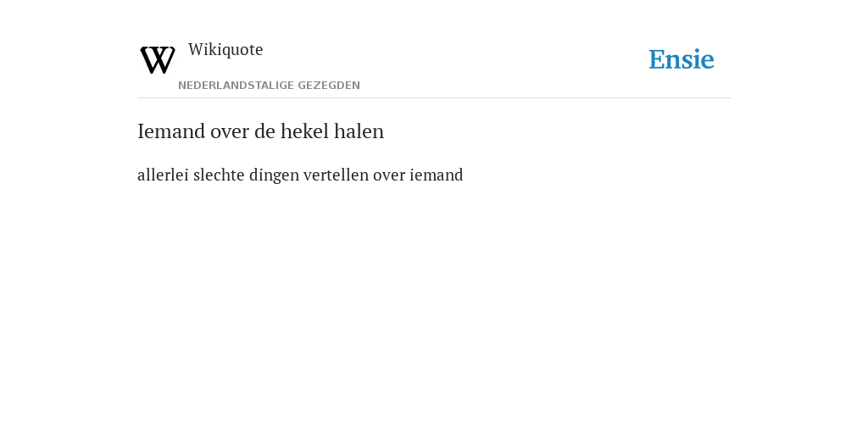Click the word halen in the heading
Viewport: 868px width, 434px height.
tap(359, 131)
